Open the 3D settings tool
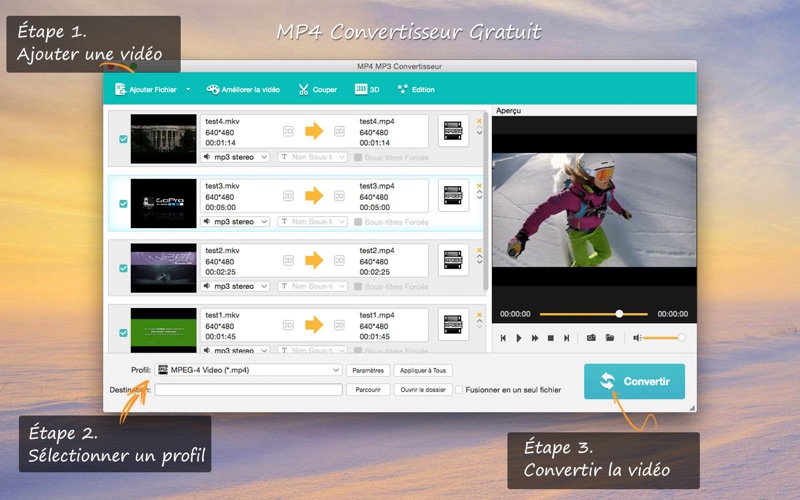Screen dimensions: 800x500 tap(367, 89)
